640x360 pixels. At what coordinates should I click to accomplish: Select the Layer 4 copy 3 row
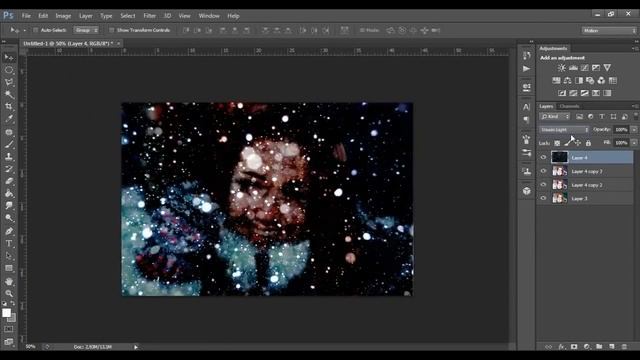coord(585,171)
